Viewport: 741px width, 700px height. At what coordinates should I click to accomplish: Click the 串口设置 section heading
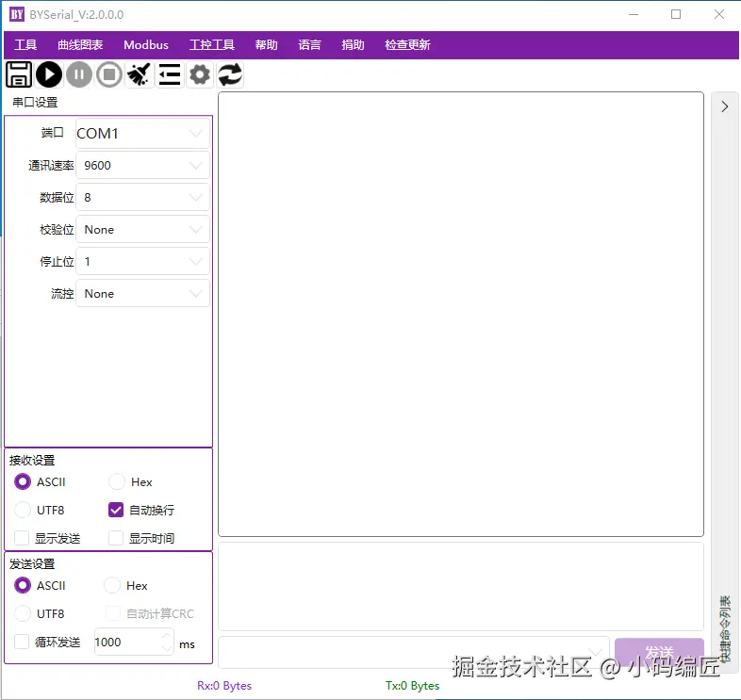tap(35, 102)
